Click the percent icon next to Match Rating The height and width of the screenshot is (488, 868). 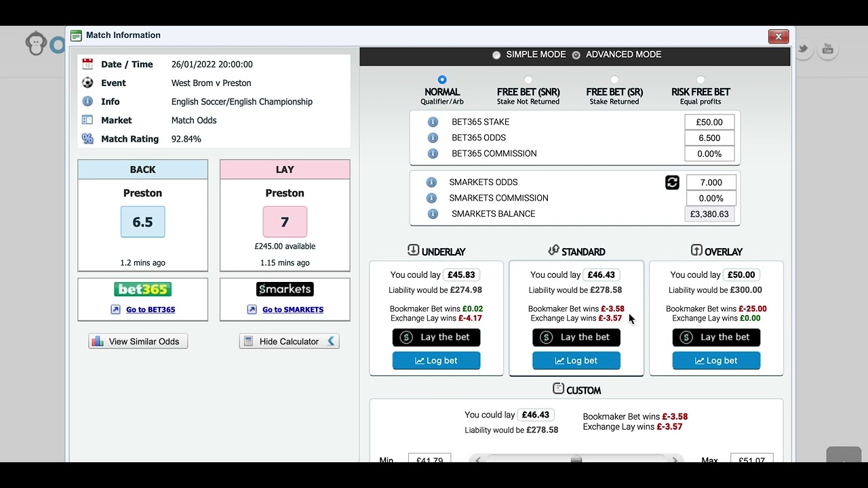[x=87, y=138]
